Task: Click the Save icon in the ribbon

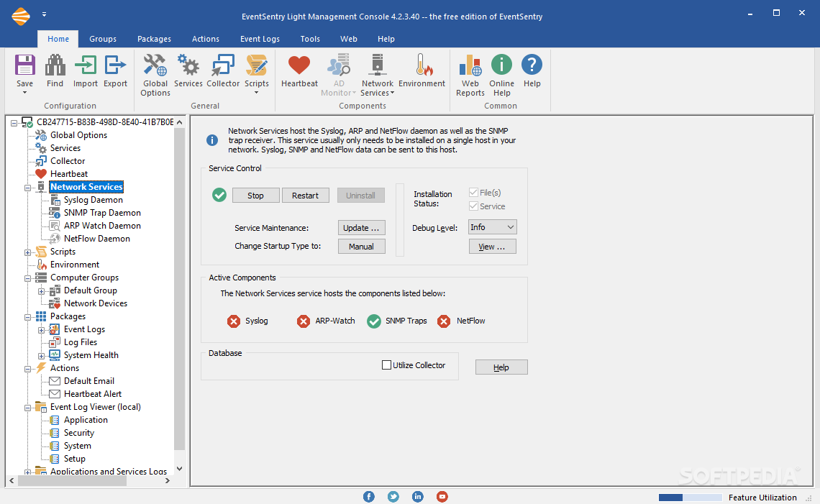Action: point(24,65)
